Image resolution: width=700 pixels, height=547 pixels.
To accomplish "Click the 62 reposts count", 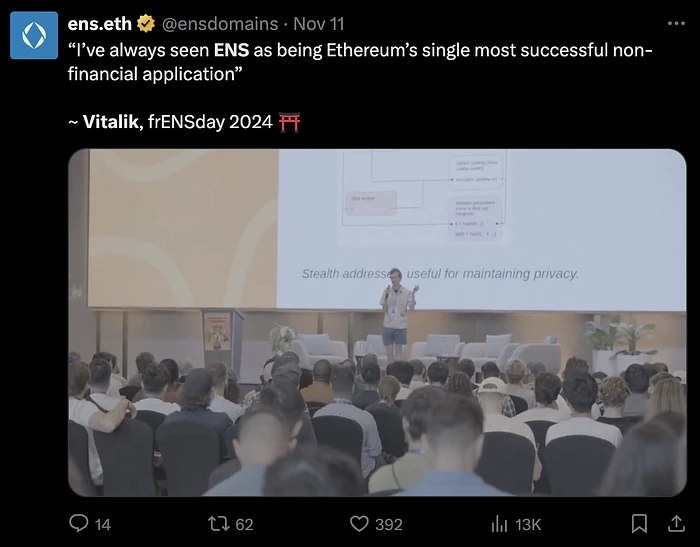I will pos(244,524).
